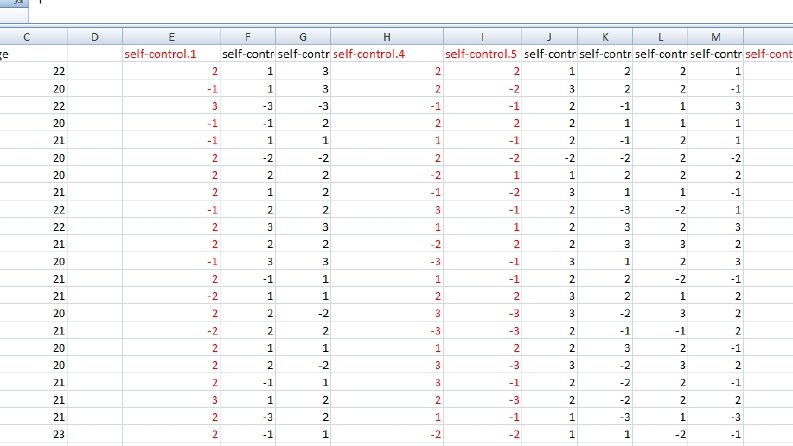
Task: Select column D header
Action: click(95, 37)
